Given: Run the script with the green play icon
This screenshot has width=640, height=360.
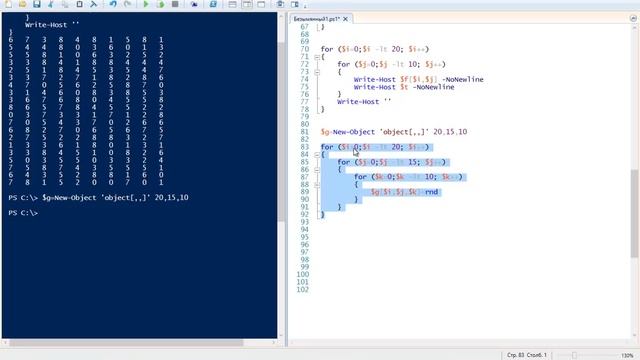Looking at the screenshot, I should [146, 4].
